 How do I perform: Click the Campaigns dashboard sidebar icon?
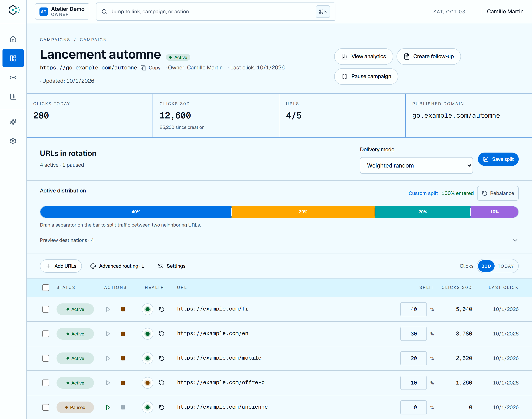13,58
